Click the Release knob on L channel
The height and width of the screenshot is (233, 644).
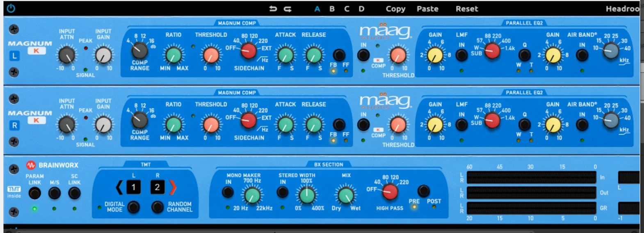314,55
